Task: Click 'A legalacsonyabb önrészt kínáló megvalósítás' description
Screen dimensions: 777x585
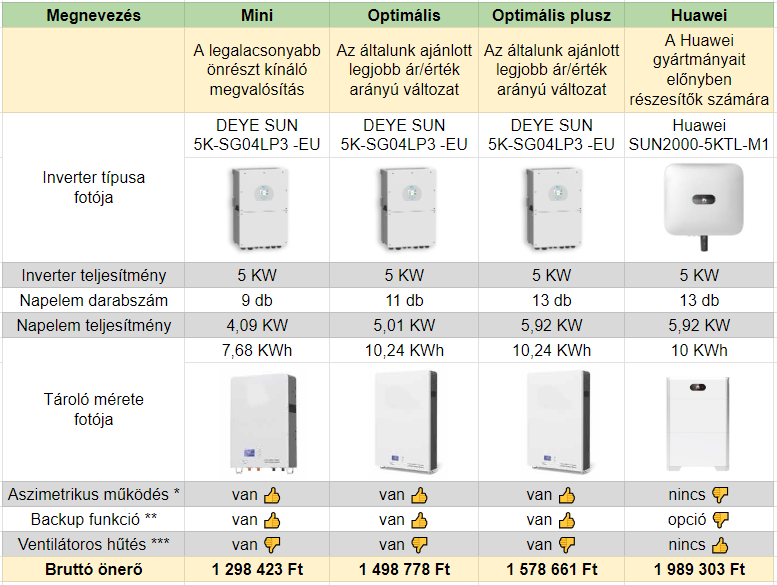Action: [257, 70]
